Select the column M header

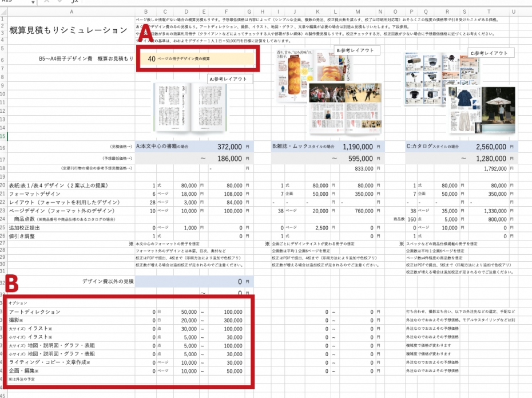point(357,11)
